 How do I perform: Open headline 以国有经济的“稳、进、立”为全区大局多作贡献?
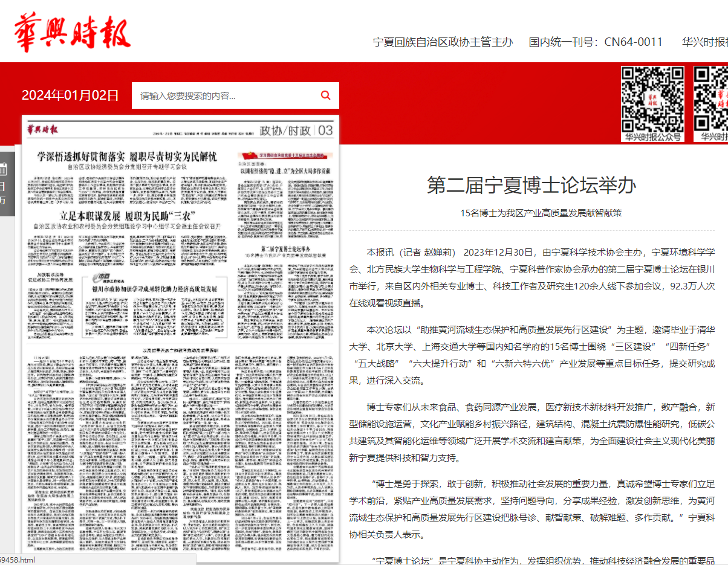click(x=286, y=171)
